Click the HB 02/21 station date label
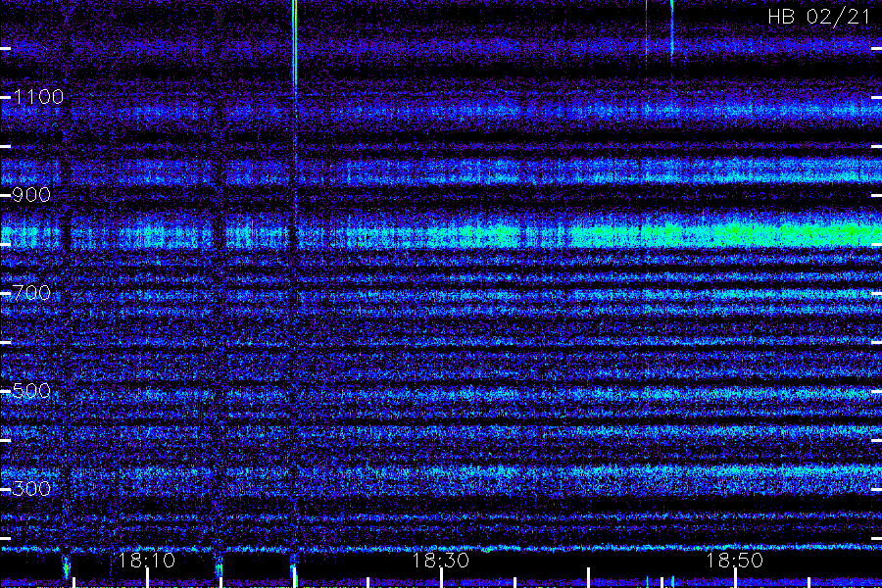Screen dimensions: 882x588 819,17
